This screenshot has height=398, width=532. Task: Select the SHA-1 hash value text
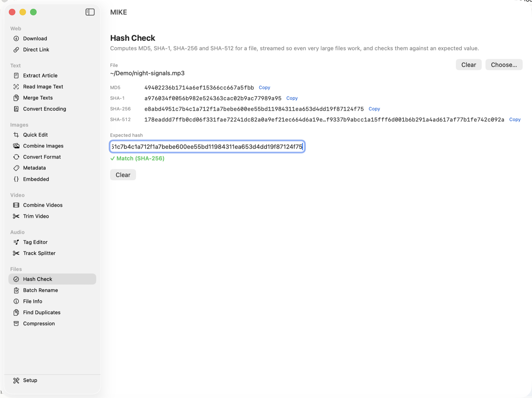213,98
